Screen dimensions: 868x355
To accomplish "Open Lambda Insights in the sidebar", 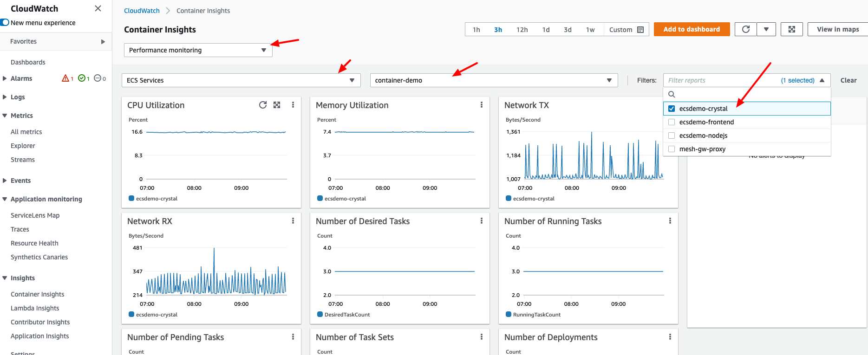I will click(35, 308).
